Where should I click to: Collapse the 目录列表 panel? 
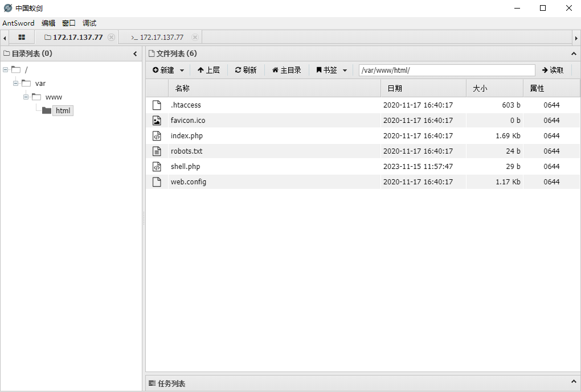point(135,53)
